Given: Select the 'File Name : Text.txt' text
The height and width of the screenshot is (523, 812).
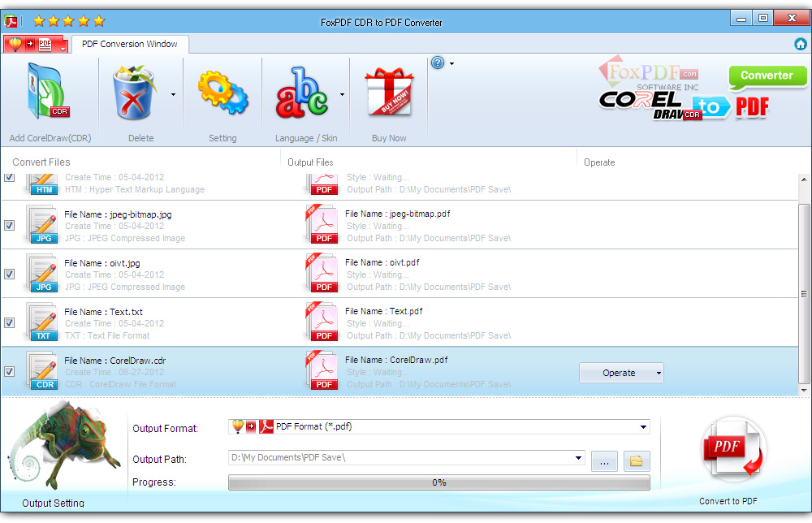Looking at the screenshot, I should pyautogui.click(x=104, y=312).
